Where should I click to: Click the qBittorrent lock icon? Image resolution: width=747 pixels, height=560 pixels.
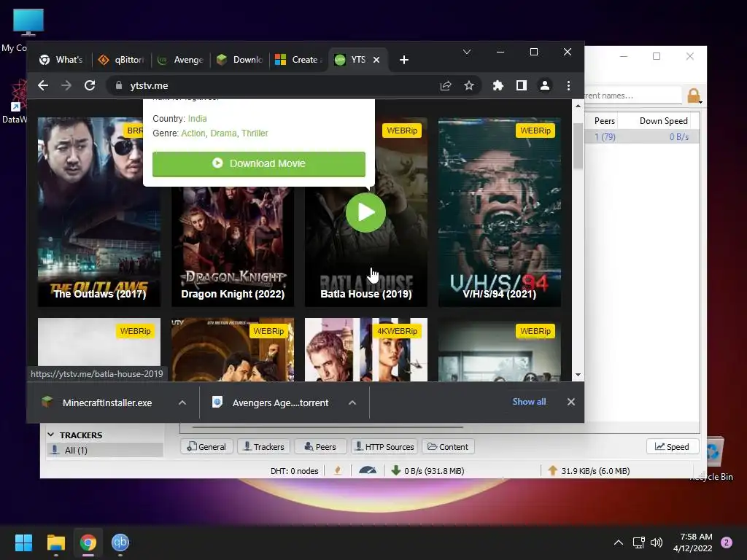coord(694,96)
